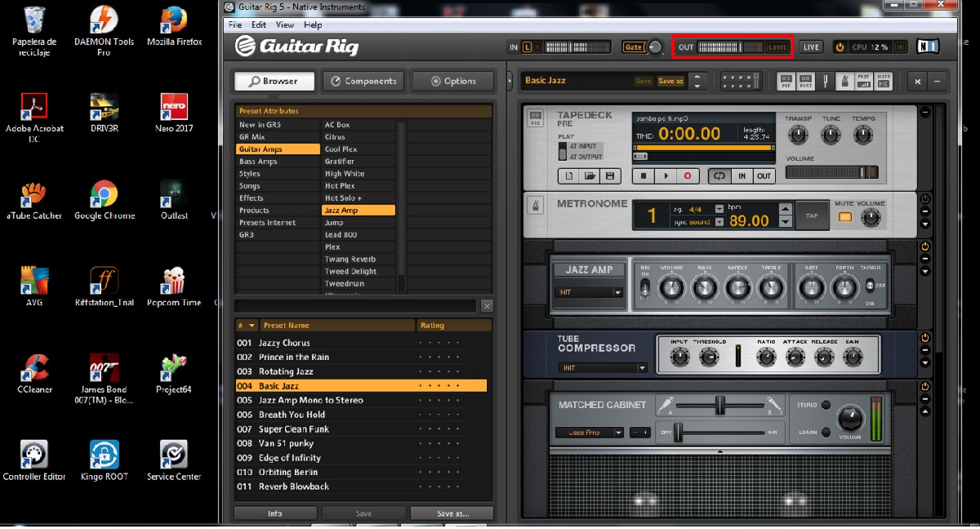This screenshot has height=529, width=980.
Task: Click the Tapedeck PRE cassette module icon
Action: click(x=536, y=118)
